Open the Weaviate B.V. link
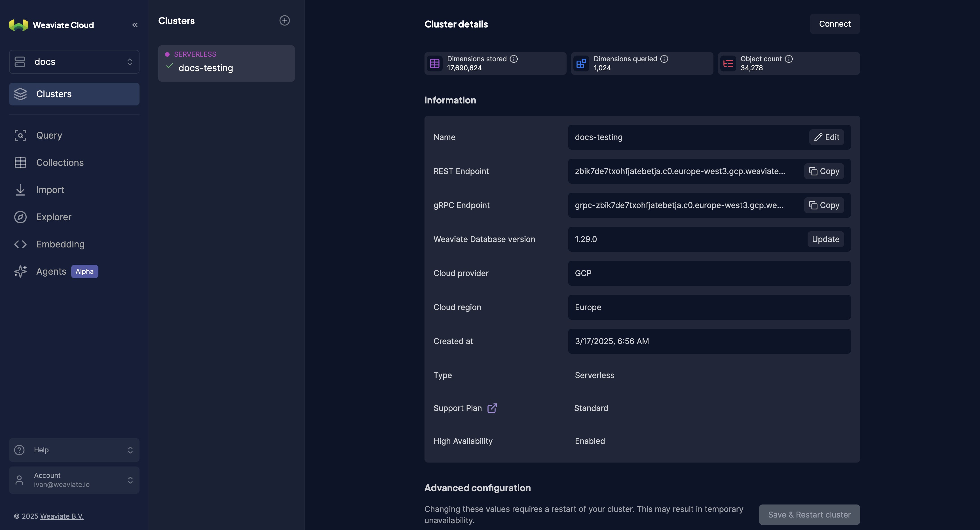The height and width of the screenshot is (530, 980). coord(62,516)
